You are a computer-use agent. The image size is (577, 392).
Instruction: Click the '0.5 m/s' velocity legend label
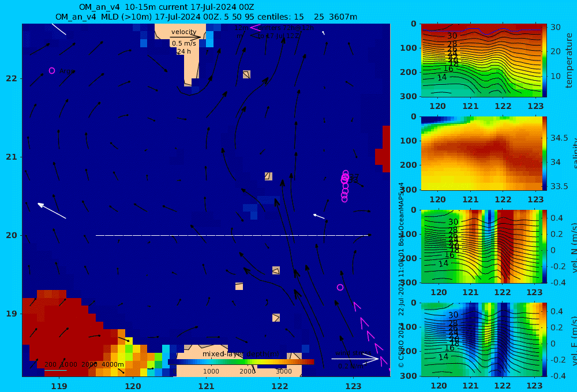coord(184,43)
